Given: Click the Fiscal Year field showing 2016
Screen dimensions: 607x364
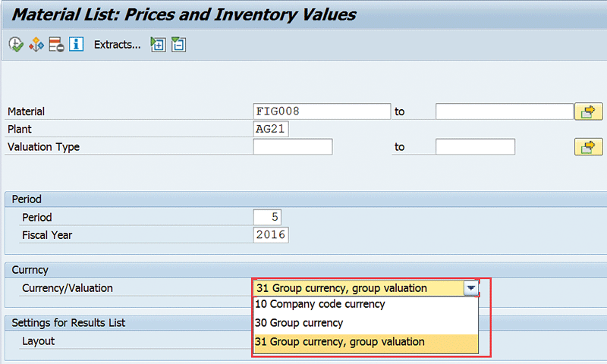Looking at the screenshot, I should click(x=271, y=235).
